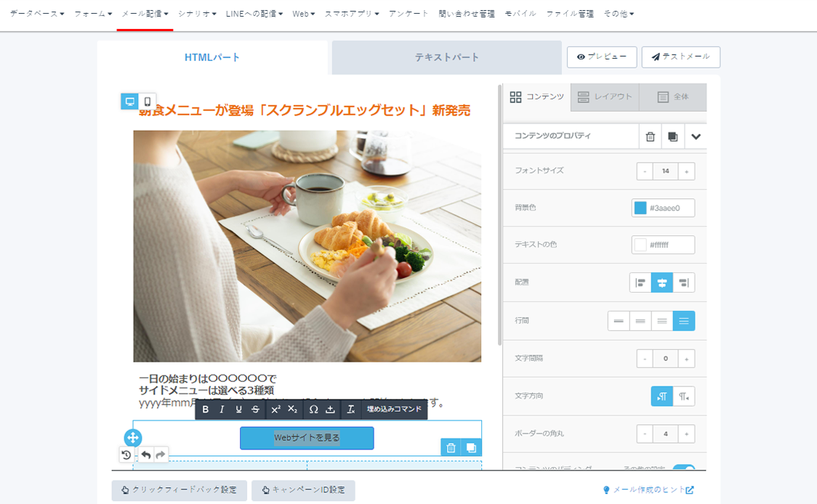Open クリックフィードバック設定

[180, 490]
